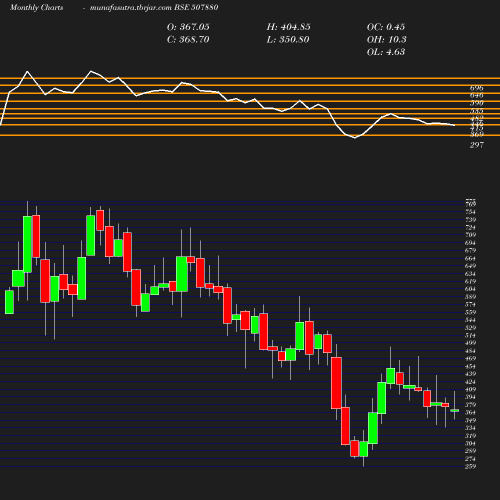The width and height of the screenshot is (500, 500).
Task: Click the '649' price axis label
Action: [x=470, y=266]
